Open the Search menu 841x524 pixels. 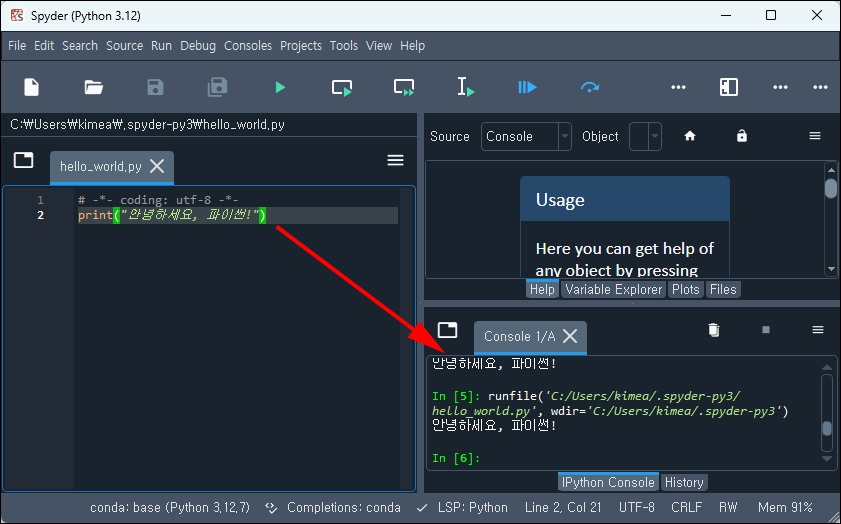pos(80,46)
